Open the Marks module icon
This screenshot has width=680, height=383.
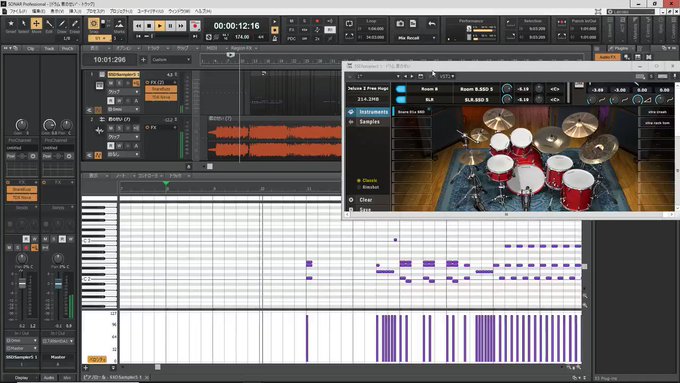coord(119,24)
